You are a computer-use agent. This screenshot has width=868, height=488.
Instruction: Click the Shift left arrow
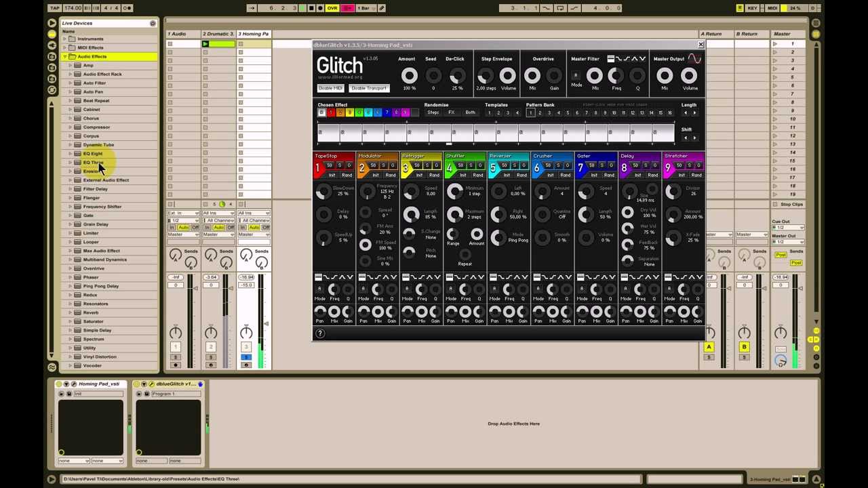tap(686, 138)
